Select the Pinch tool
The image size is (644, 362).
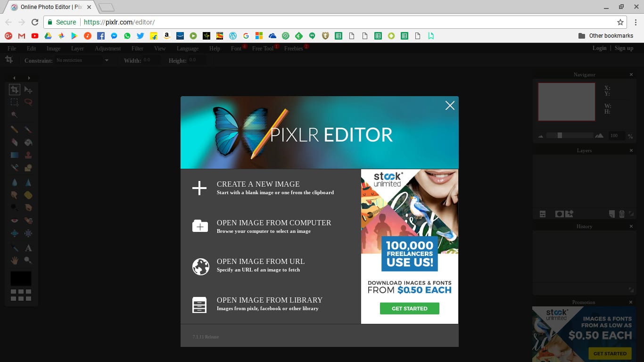(x=28, y=233)
